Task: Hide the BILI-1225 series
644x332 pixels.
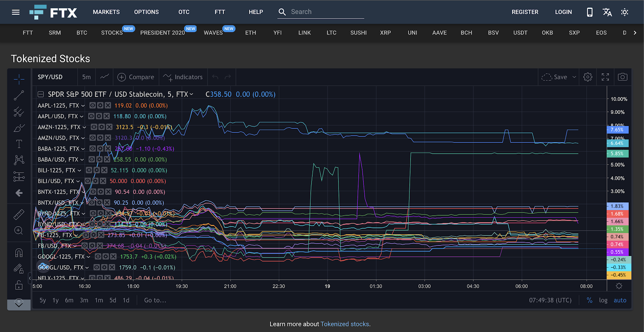Action: pyautogui.click(x=89, y=170)
